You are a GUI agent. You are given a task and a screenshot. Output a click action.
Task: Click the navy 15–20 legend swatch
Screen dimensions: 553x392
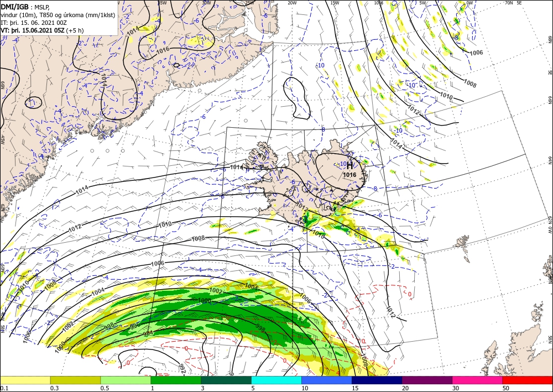click(x=377, y=380)
